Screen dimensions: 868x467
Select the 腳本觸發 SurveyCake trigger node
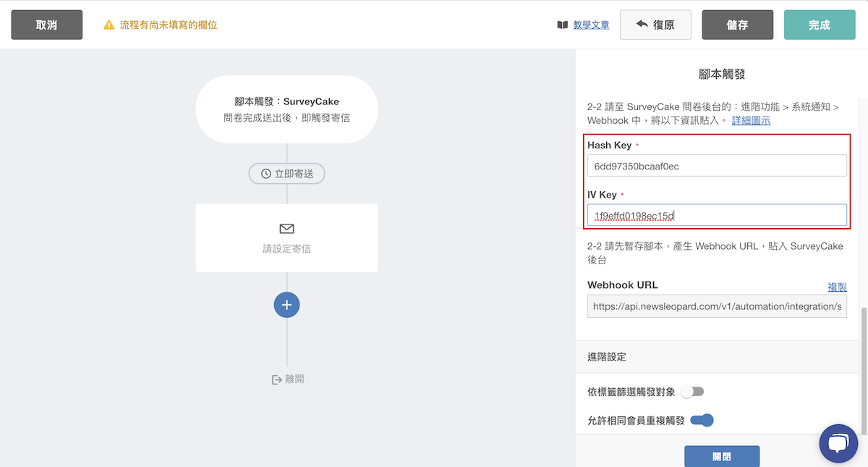pos(286,109)
